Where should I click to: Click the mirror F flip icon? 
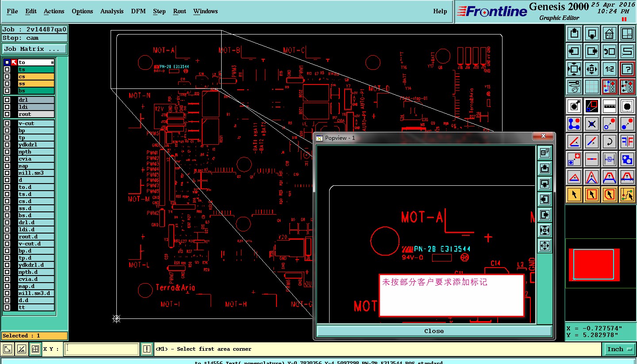click(627, 142)
